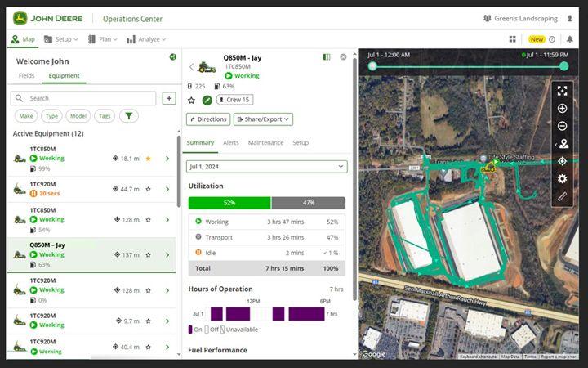This screenshot has width=588, height=368.
Task: Close the Q850M - Jay detail panel
Action: (x=343, y=57)
